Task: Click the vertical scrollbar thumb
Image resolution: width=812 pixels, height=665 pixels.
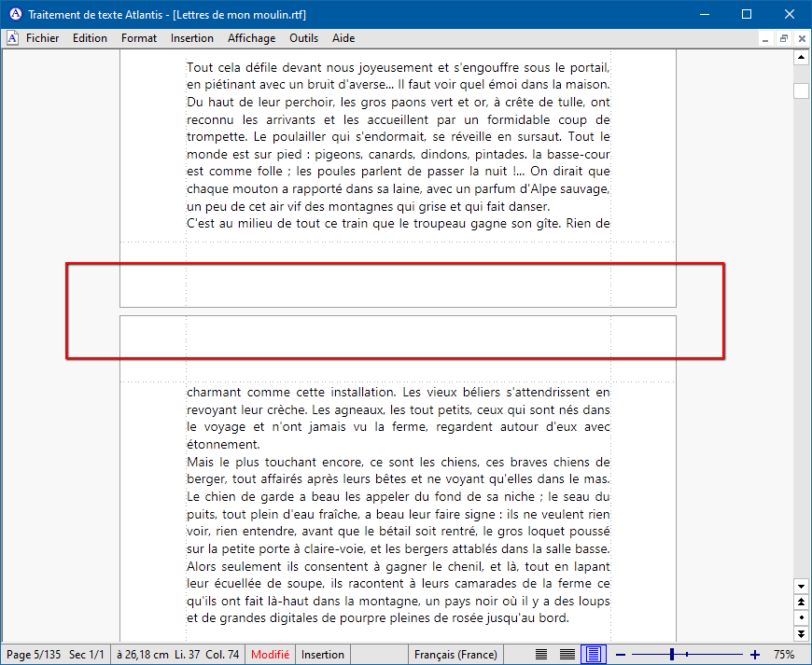Action: pos(801,90)
